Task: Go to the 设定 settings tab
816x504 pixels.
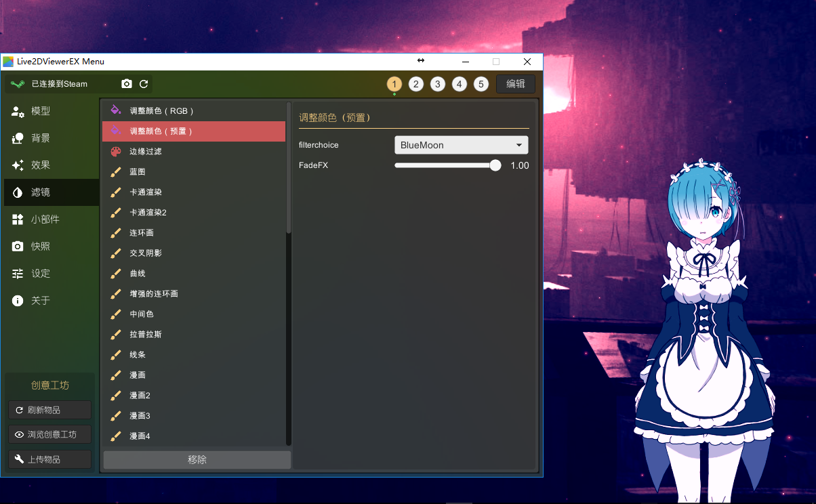Action: pos(41,274)
